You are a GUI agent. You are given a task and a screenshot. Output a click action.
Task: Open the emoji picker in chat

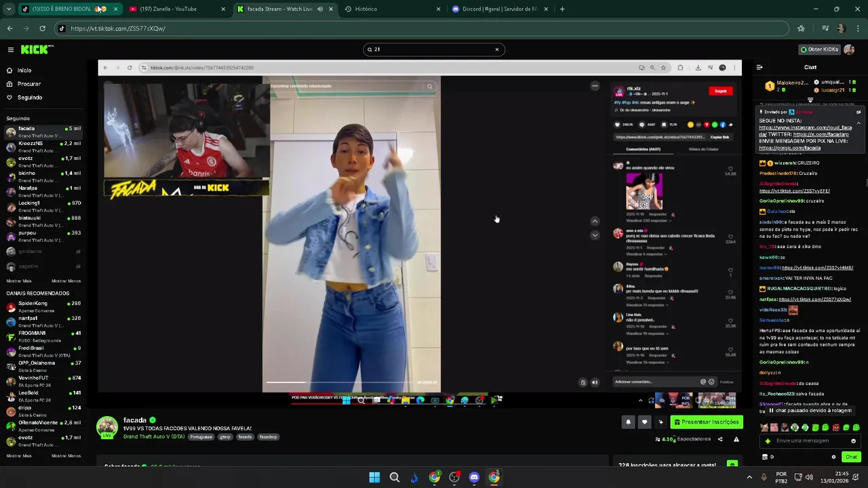click(x=853, y=441)
